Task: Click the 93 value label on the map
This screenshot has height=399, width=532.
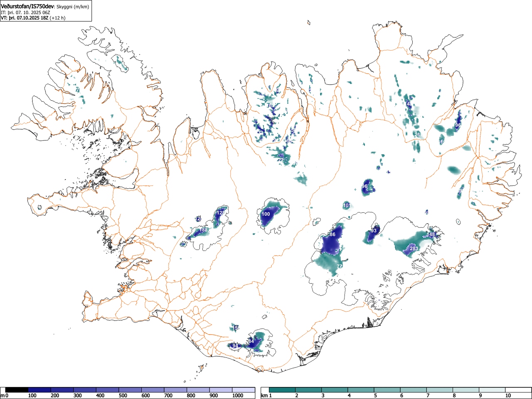Action: click(374, 231)
